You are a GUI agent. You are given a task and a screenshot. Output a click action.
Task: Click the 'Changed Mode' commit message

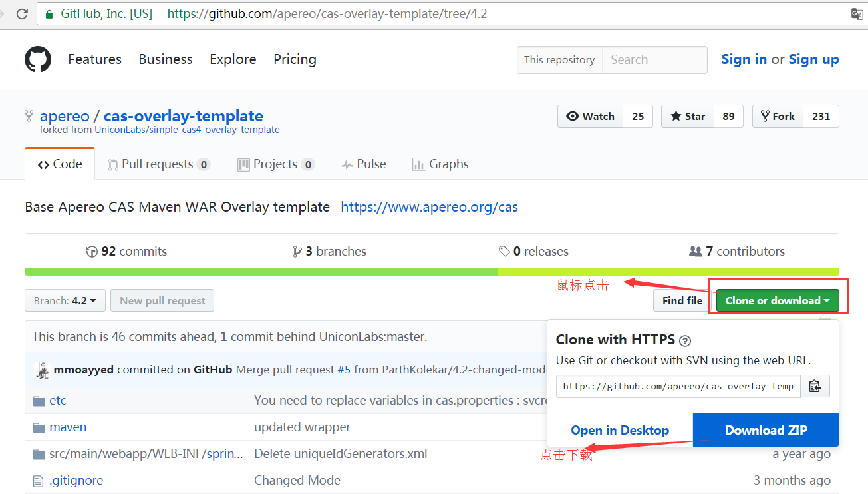point(297,481)
